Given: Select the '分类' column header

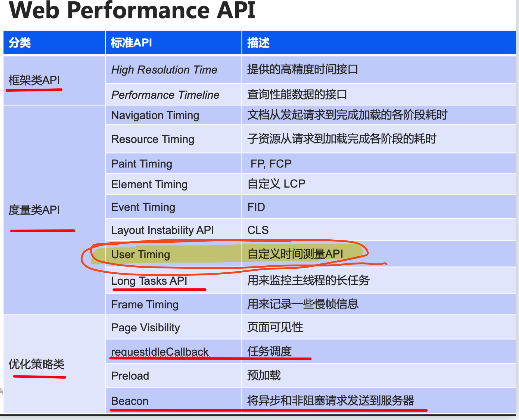Looking at the screenshot, I should 54,43.
